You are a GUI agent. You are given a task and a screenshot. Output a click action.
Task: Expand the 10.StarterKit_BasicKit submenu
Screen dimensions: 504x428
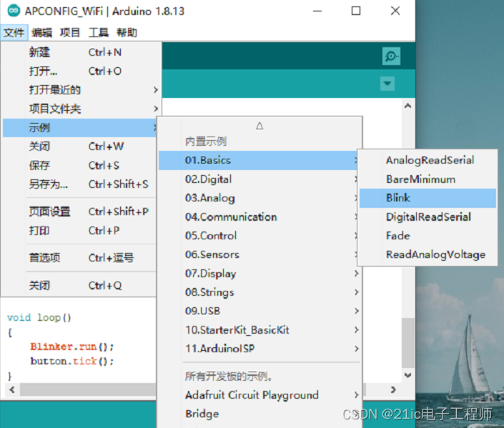(259, 329)
